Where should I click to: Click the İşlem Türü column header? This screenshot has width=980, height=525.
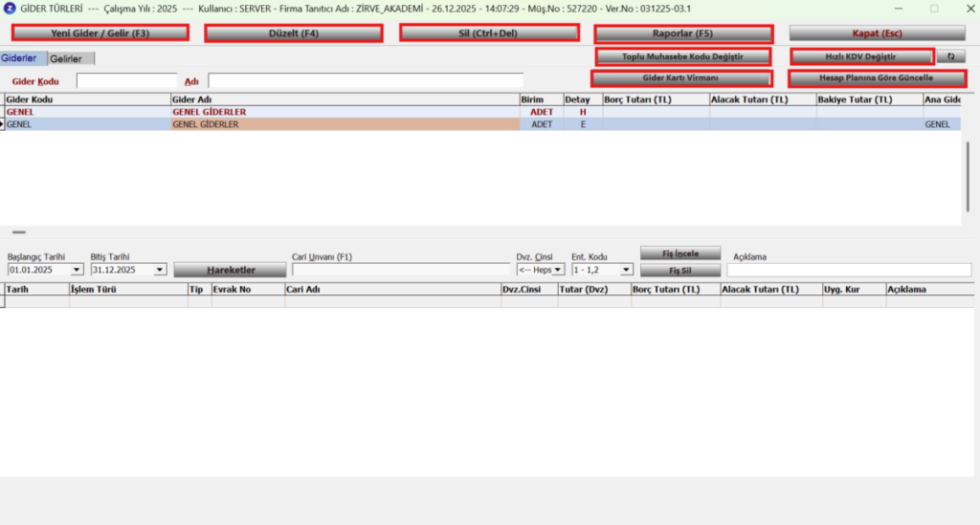click(128, 289)
